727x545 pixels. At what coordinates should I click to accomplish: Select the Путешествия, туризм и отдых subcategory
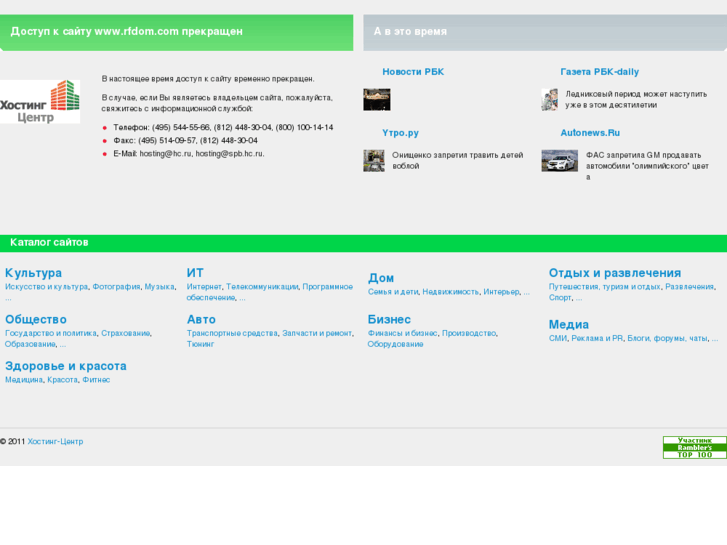coord(605,287)
